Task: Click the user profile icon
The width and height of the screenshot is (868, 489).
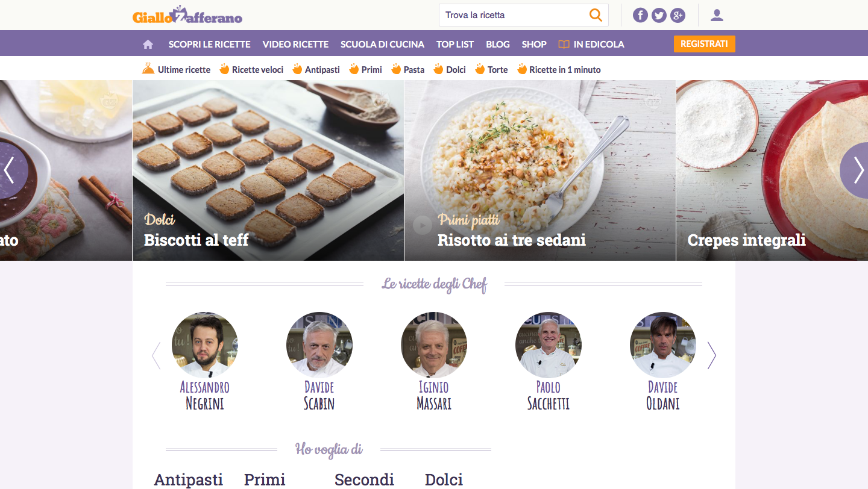Action: (717, 15)
